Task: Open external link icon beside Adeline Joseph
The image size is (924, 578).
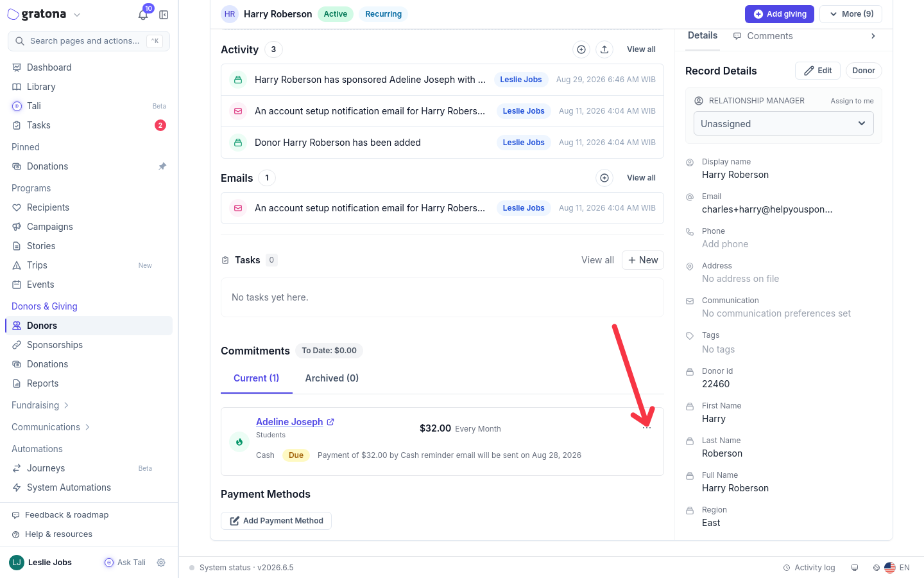Action: [x=330, y=422]
